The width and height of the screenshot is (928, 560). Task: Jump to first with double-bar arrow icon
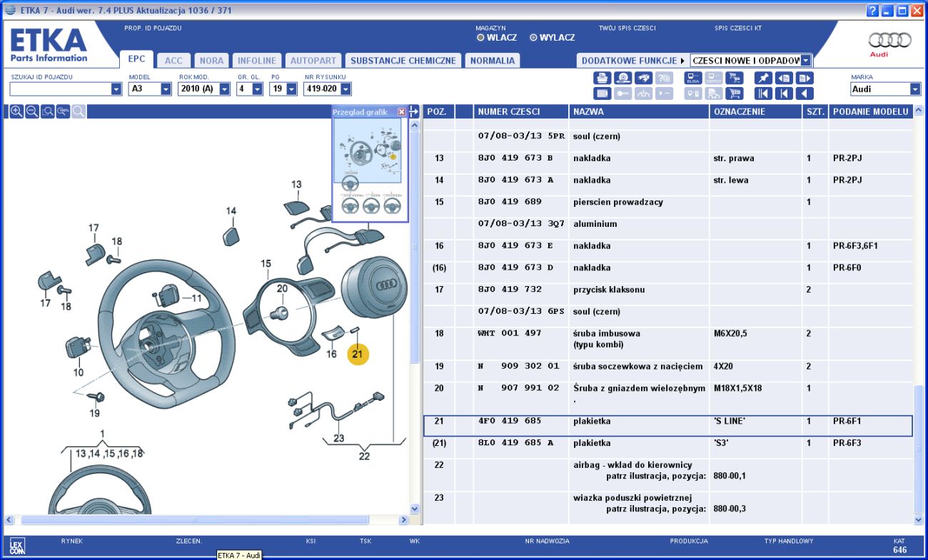763,93
